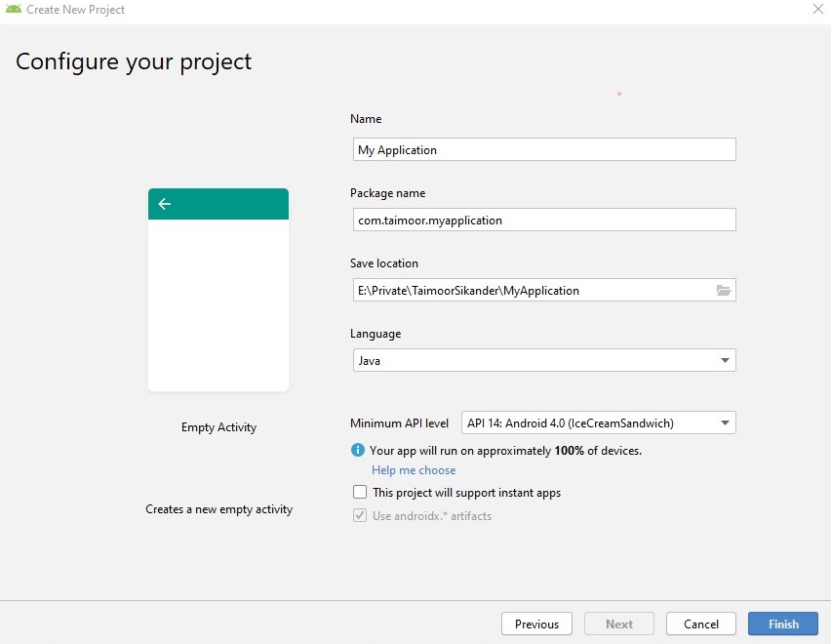Click the folder icon beside Save location
Viewport: 831px width, 644px height.
point(723,289)
